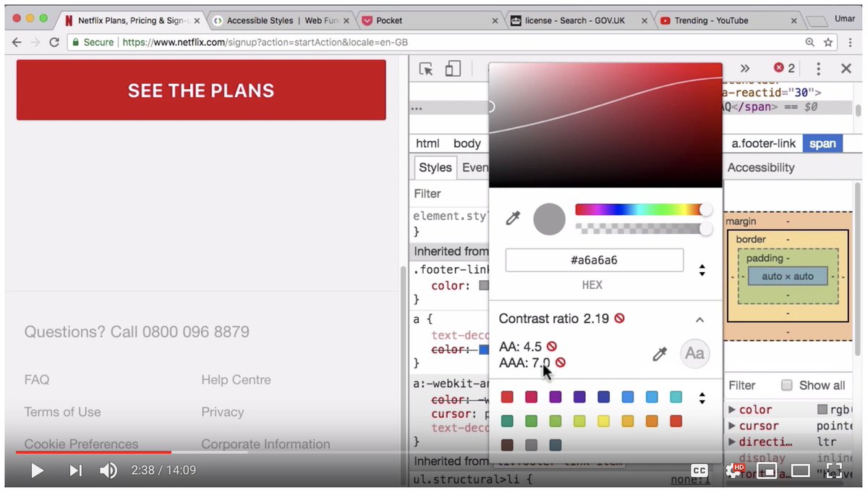Screen dimensions: 868x493
Task: Expand the cursor computed property
Action: (x=732, y=426)
